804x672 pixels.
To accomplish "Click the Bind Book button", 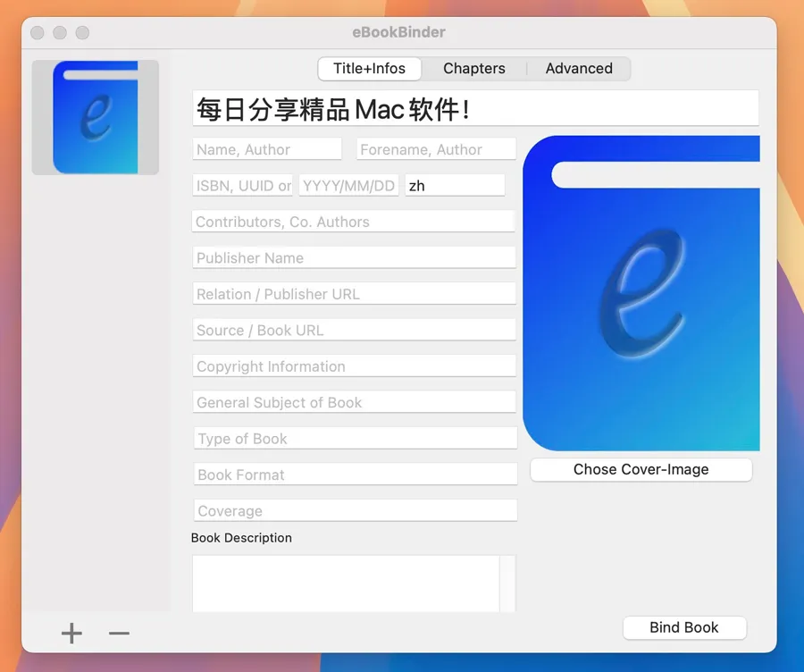I will tap(684, 627).
